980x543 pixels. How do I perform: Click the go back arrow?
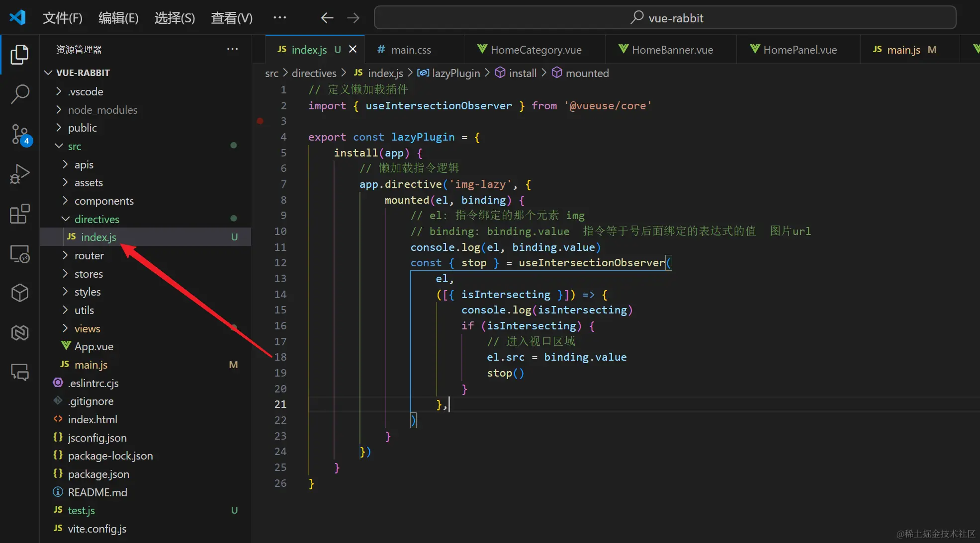[327, 18]
